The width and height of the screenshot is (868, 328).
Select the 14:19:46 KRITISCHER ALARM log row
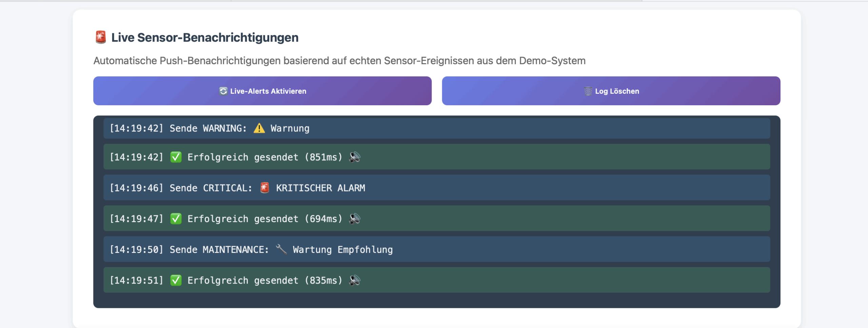[437, 187]
